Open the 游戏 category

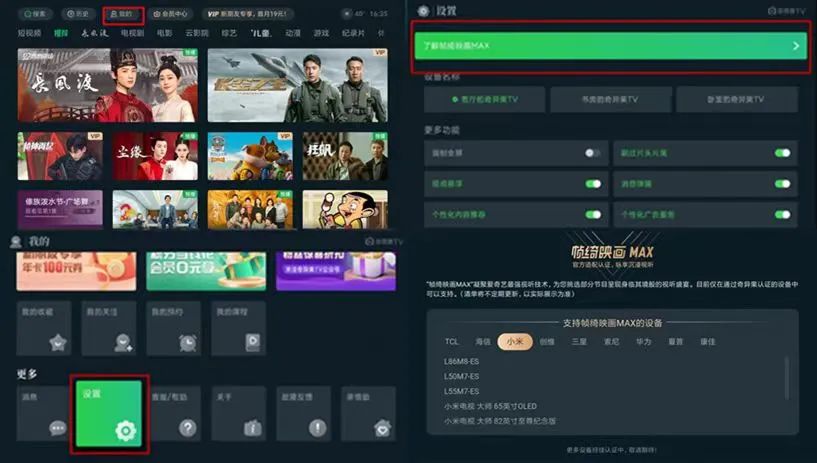pyautogui.click(x=321, y=33)
